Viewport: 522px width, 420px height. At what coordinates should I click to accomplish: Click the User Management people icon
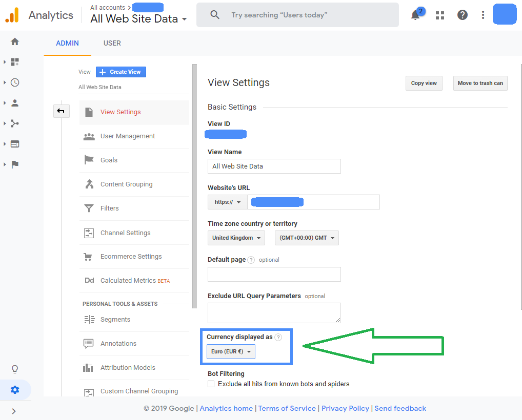point(89,136)
